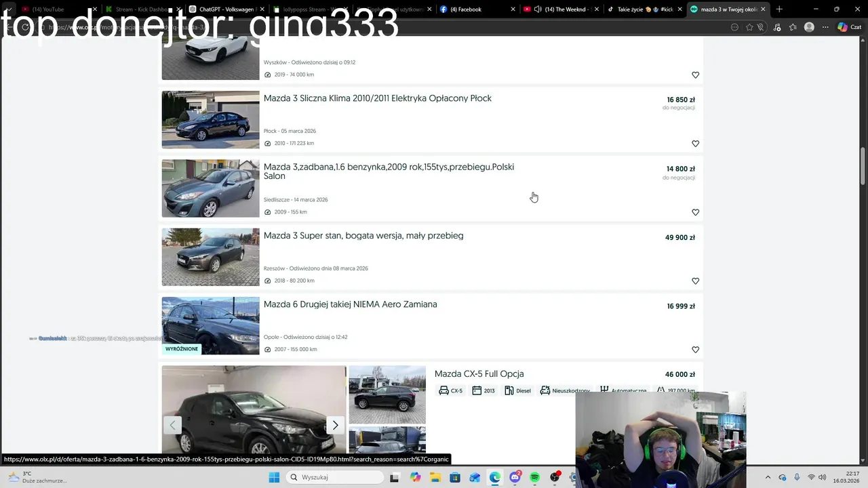The height and width of the screenshot is (488, 868).
Task: Open a new browser tab with plus button
Action: coord(779,9)
